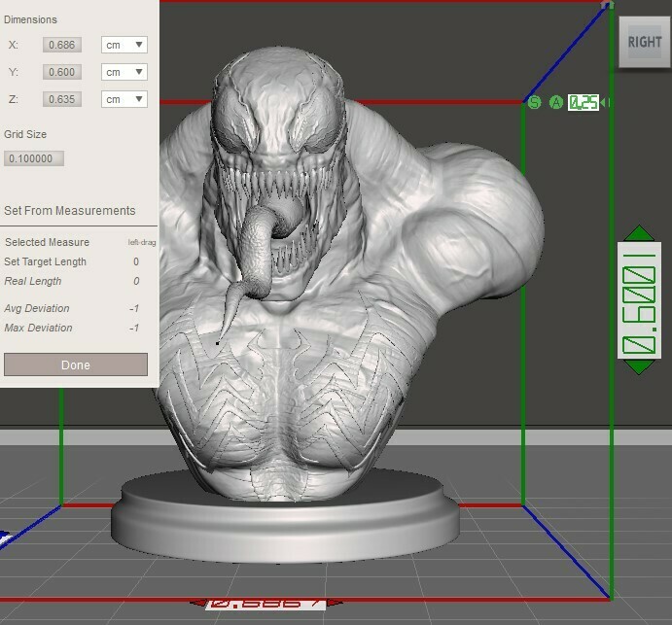Screen dimensions: 672x625
Task: Open the X dimension unit dropdown
Action: tap(124, 45)
